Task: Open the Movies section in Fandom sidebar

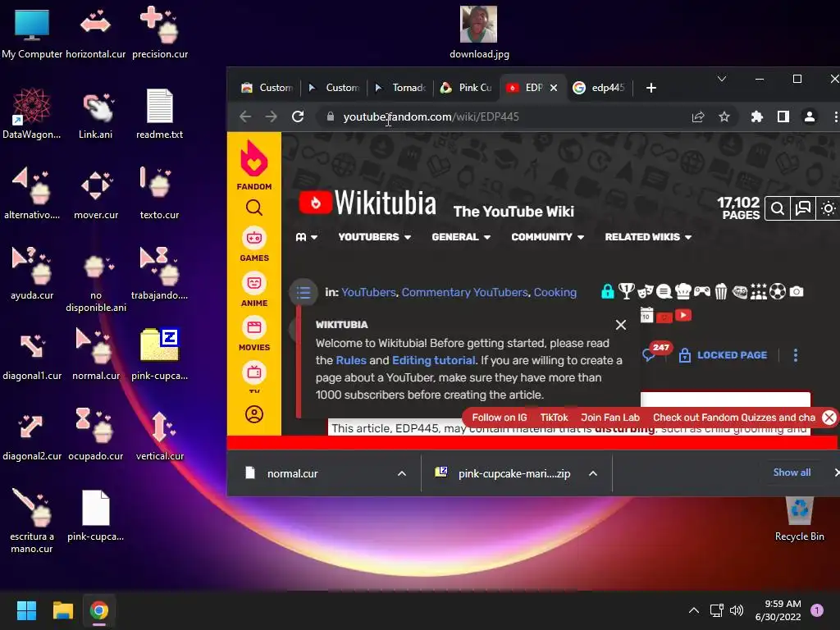Action: coord(254,335)
